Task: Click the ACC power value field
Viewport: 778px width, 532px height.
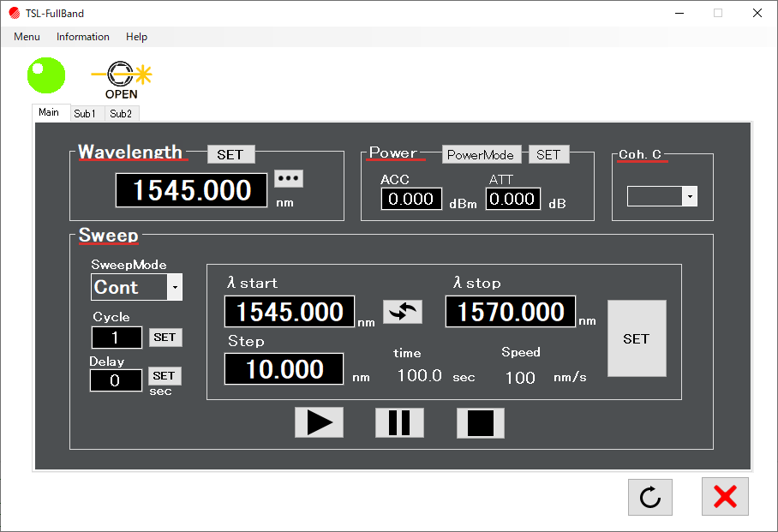Action: pos(411,199)
